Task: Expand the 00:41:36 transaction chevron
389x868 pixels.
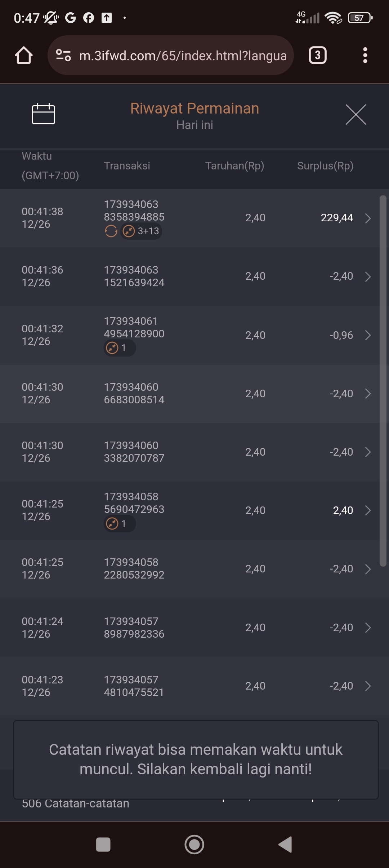Action: pyautogui.click(x=368, y=276)
